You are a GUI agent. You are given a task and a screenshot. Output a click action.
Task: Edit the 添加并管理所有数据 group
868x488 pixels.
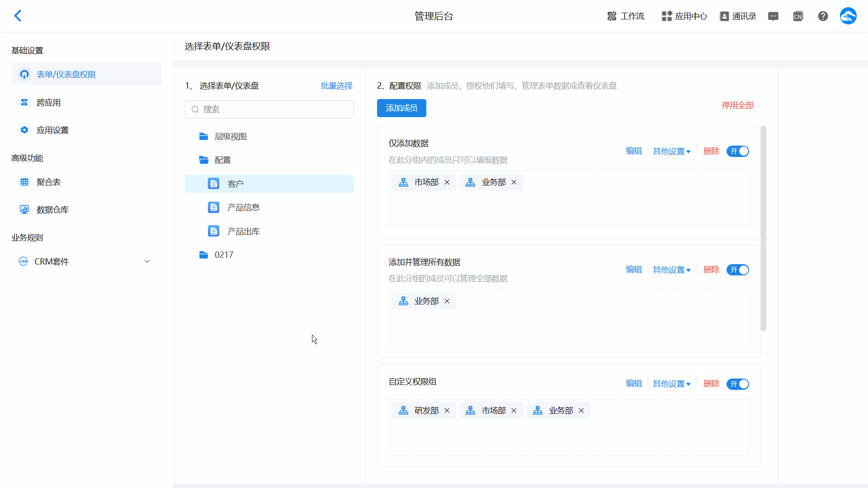[634, 270]
